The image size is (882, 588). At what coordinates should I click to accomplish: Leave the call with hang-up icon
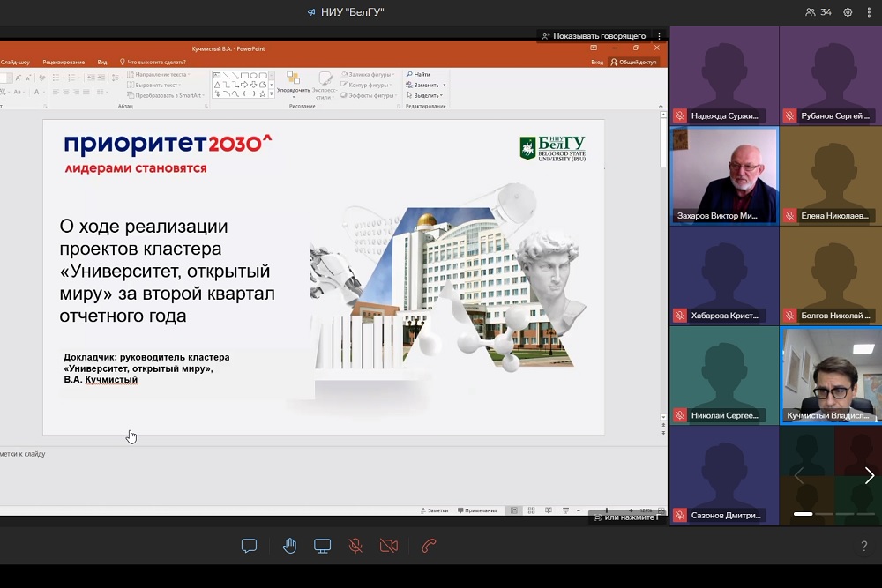(429, 546)
